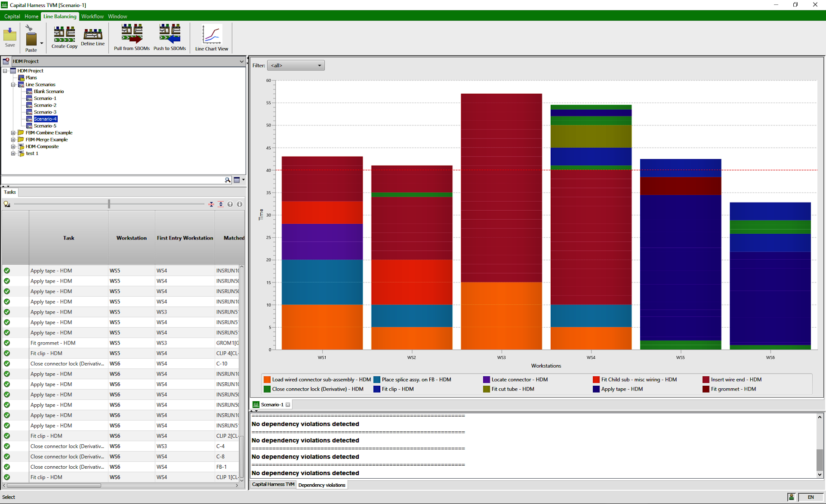Select Scenario-2 in the project tree

pyautogui.click(x=45, y=105)
